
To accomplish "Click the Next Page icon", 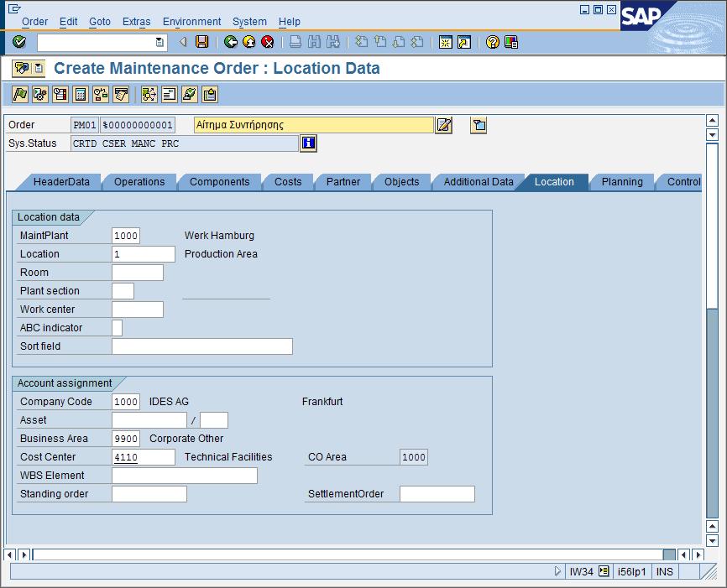I will point(398,42).
